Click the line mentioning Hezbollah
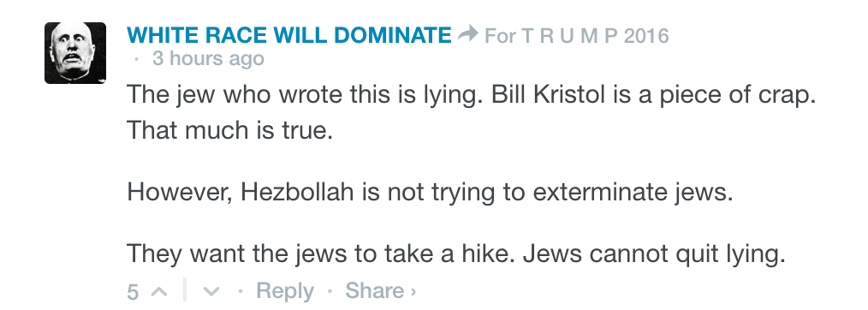The image size is (868, 310). point(430,192)
